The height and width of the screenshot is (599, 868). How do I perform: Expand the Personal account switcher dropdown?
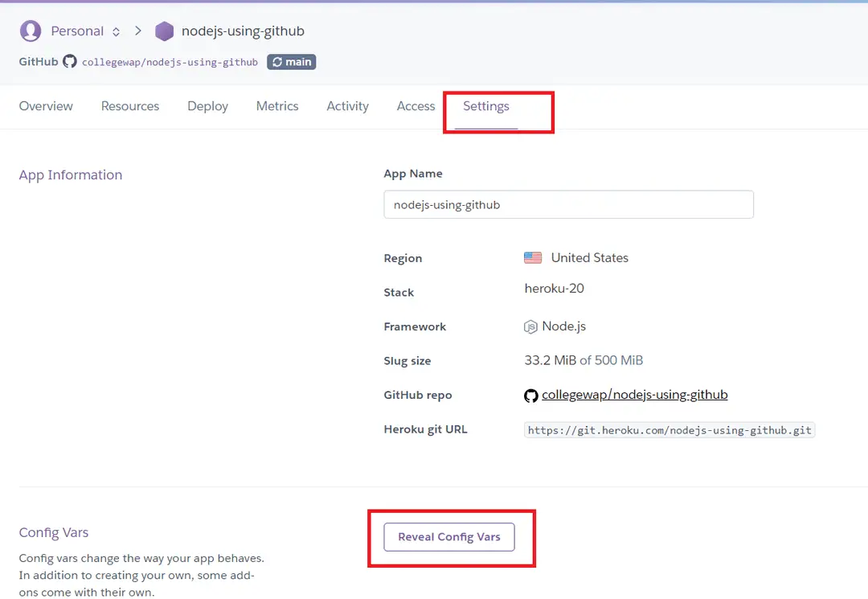click(x=116, y=31)
